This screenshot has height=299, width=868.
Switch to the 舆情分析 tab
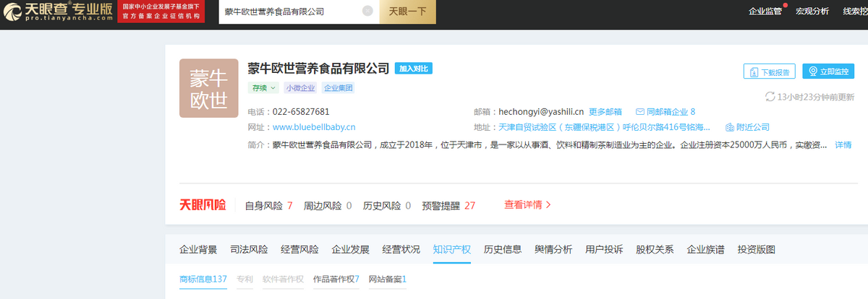553,250
